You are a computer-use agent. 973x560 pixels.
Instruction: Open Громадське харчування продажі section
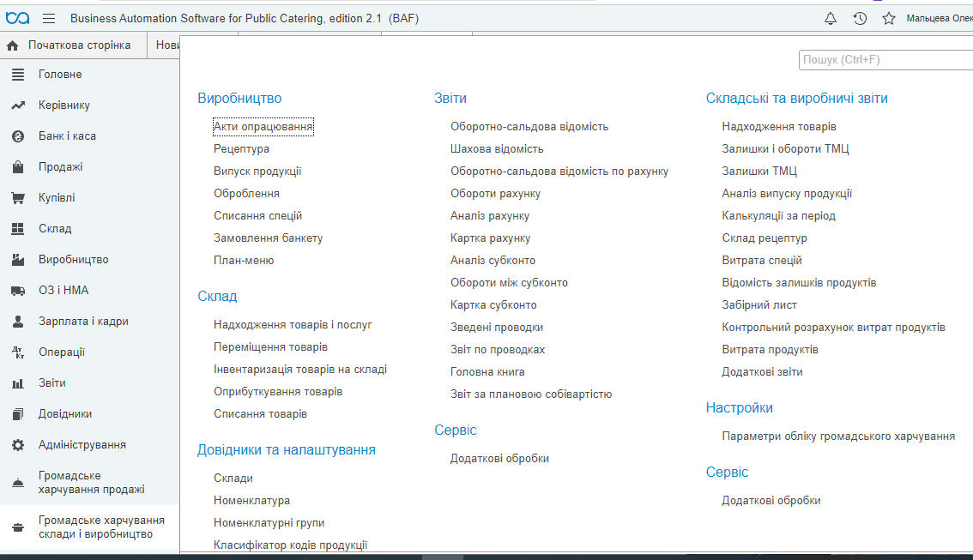90,483
